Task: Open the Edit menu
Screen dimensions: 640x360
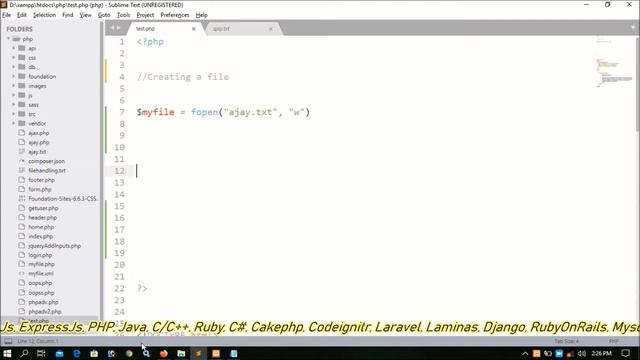Action: [x=22, y=15]
